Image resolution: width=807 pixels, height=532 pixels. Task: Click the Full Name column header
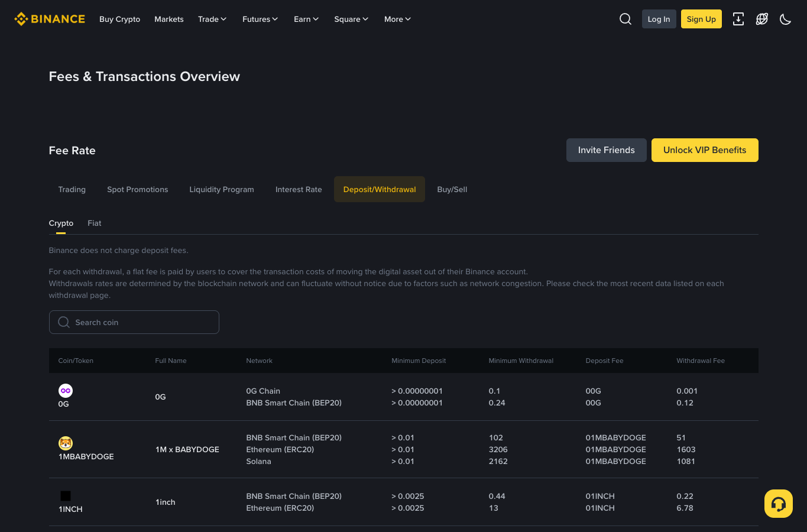tap(171, 361)
